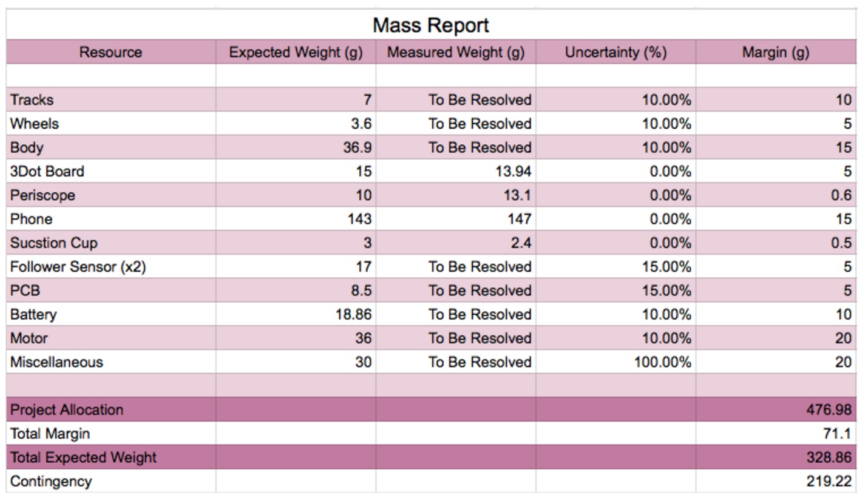Click the Resource column header
Screen dimensions: 868x498
pyautogui.click(x=110, y=52)
